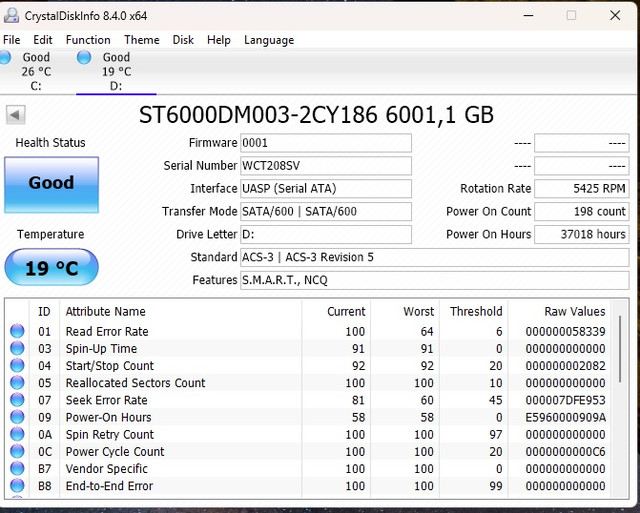Click status orb for Power-On Hours
The image size is (640, 513).
click(x=17, y=417)
